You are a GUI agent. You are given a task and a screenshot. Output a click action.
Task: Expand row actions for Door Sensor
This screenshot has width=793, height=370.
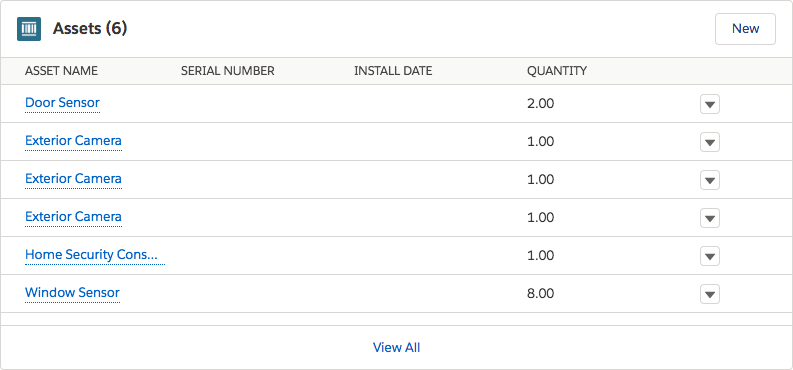coord(710,104)
